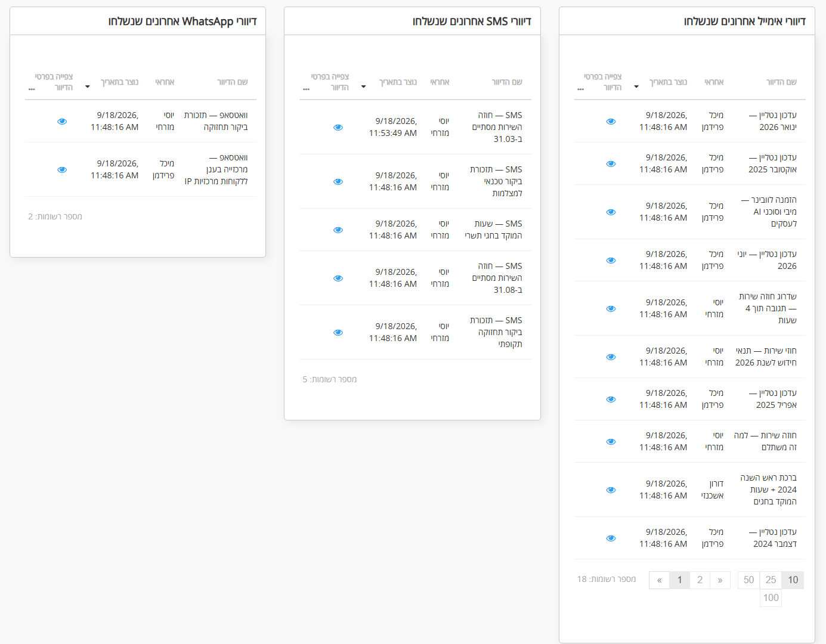View details of the ינואר 2026 email mailing
Viewport: 826px width, 644px height.
click(x=611, y=122)
